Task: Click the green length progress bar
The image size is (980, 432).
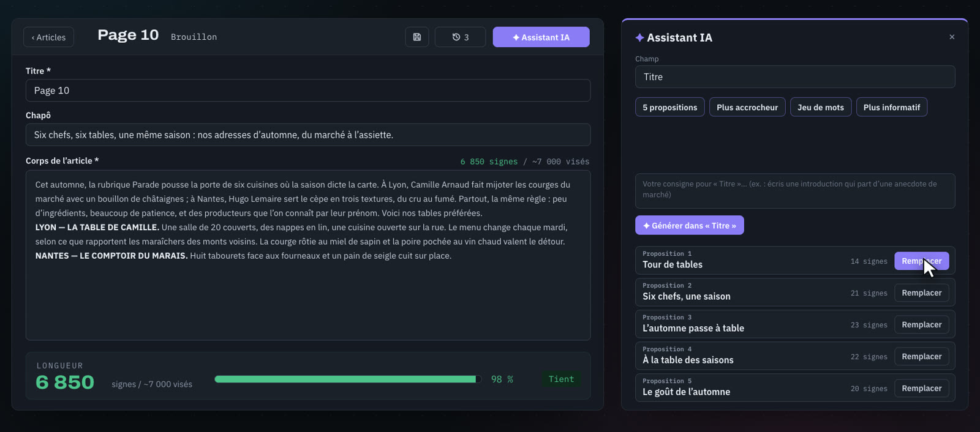Action: 347,379
